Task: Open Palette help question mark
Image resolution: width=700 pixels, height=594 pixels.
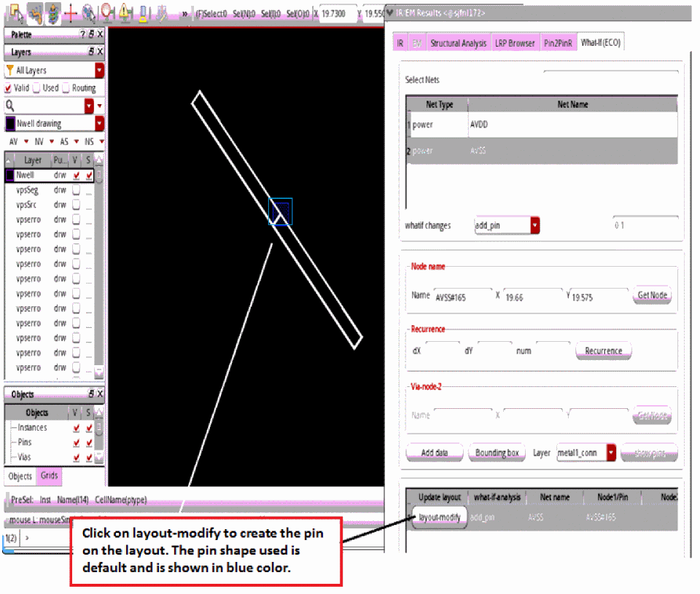Action: pyautogui.click(x=82, y=34)
